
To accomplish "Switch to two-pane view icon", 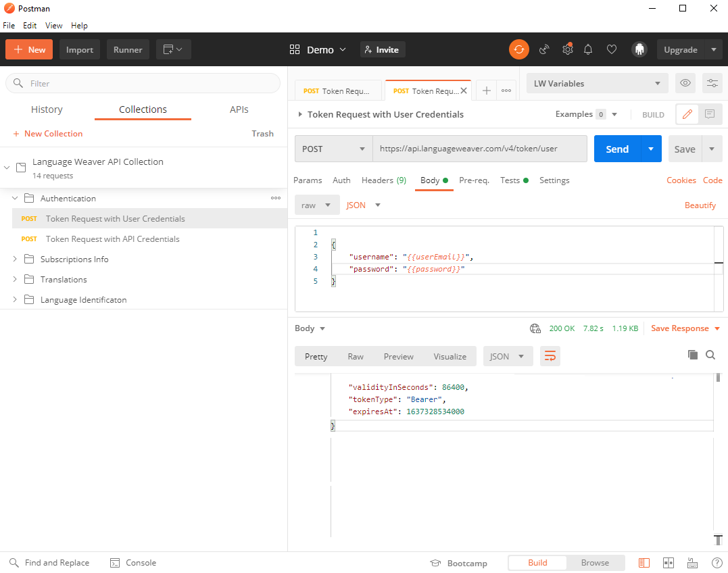I will 668,563.
